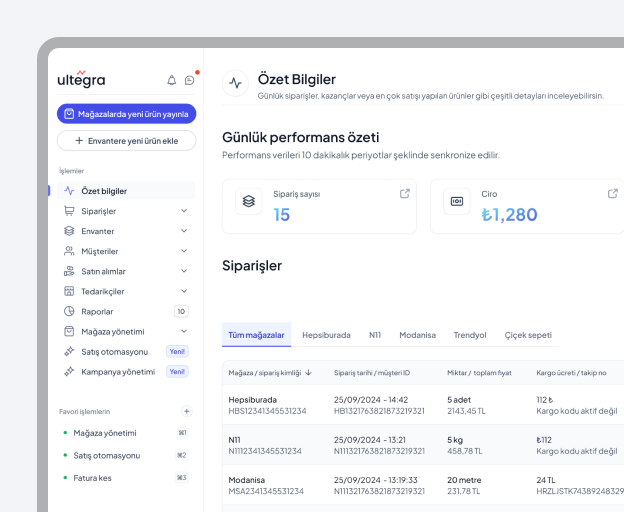
Task: Click the Ciro money icon
Action: (457, 201)
